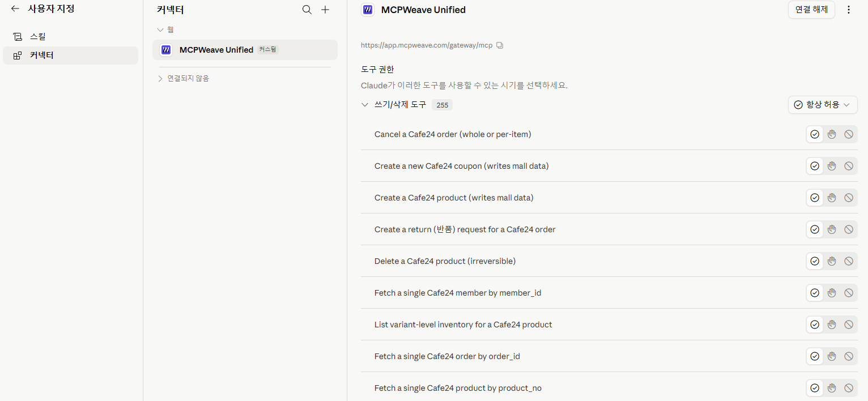Viewport: 868px width, 401px height.
Task: Set always-allow for Create a return request
Action: tap(815, 229)
